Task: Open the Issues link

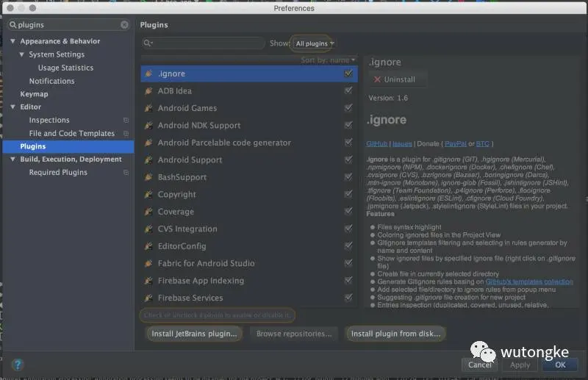Action: [402, 143]
